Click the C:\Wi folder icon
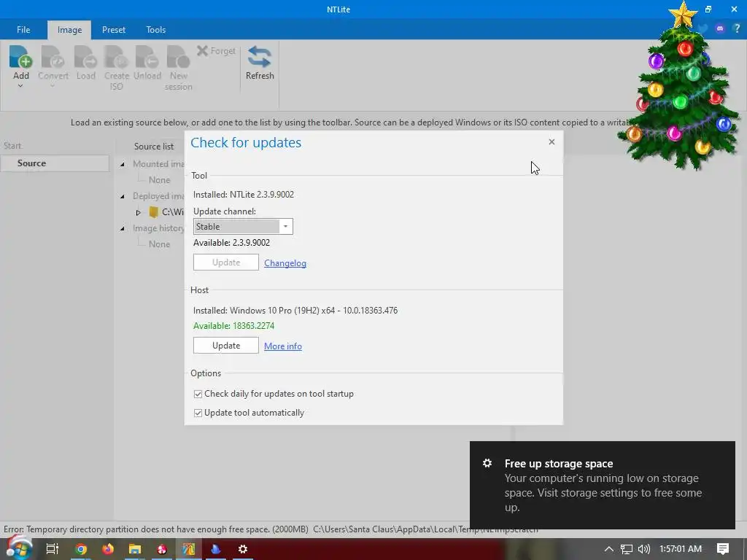 coord(153,212)
